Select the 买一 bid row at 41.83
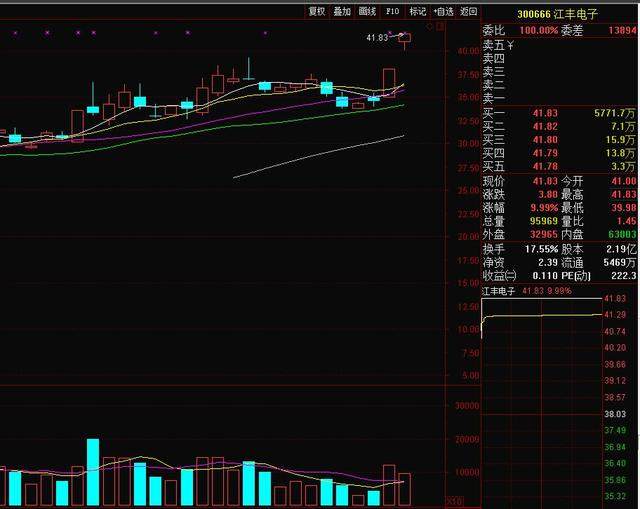 click(x=558, y=115)
